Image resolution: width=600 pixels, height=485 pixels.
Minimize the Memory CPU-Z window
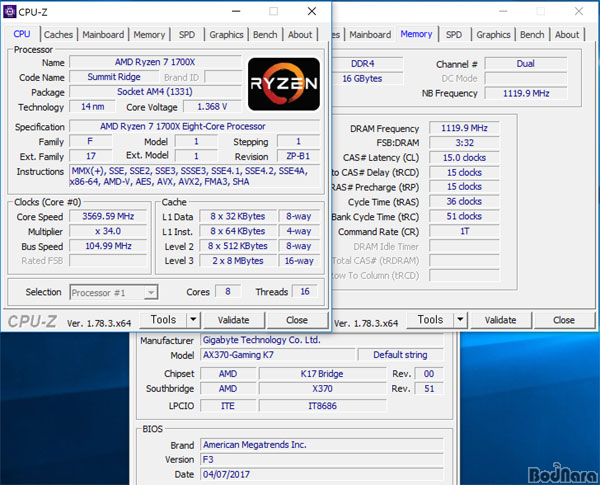click(503, 11)
